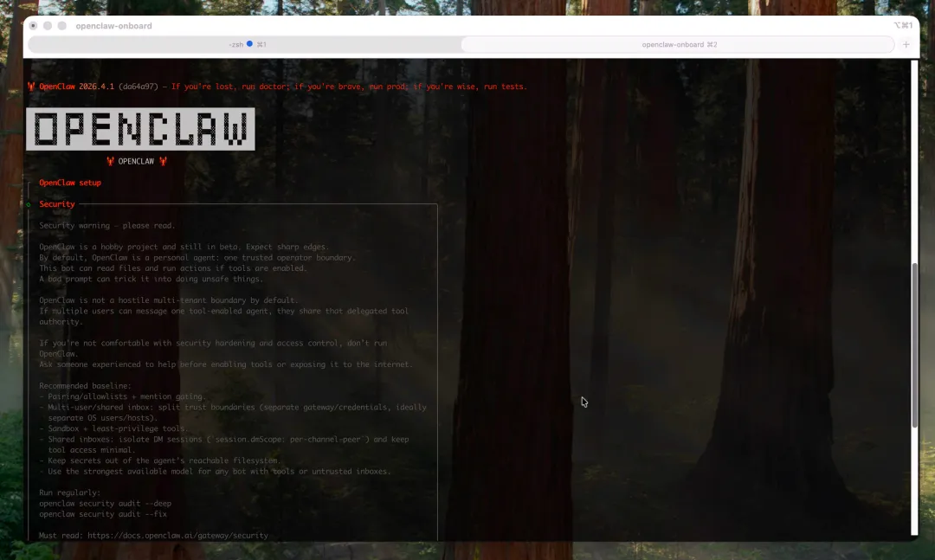Click 'A bad prompt can trick it' line

pos(151,279)
